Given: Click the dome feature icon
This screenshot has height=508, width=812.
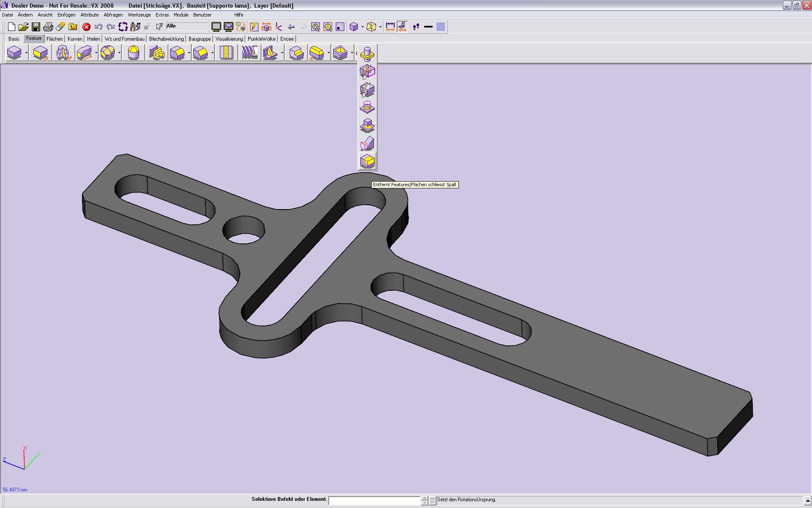Looking at the screenshot, I should pyautogui.click(x=134, y=53).
